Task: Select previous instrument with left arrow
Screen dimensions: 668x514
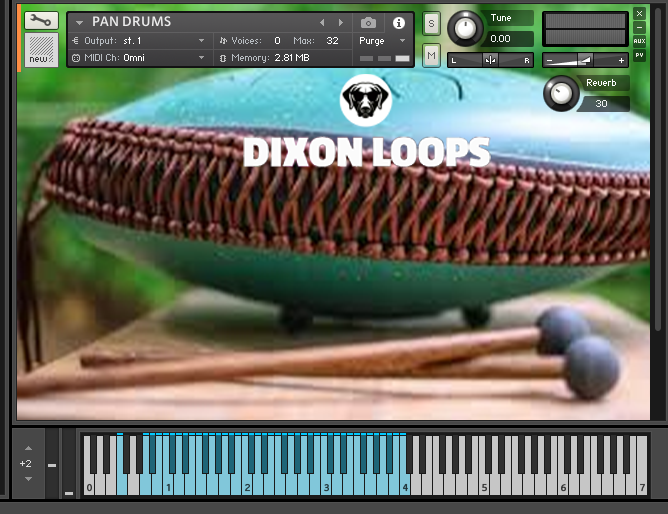Action: [x=321, y=22]
